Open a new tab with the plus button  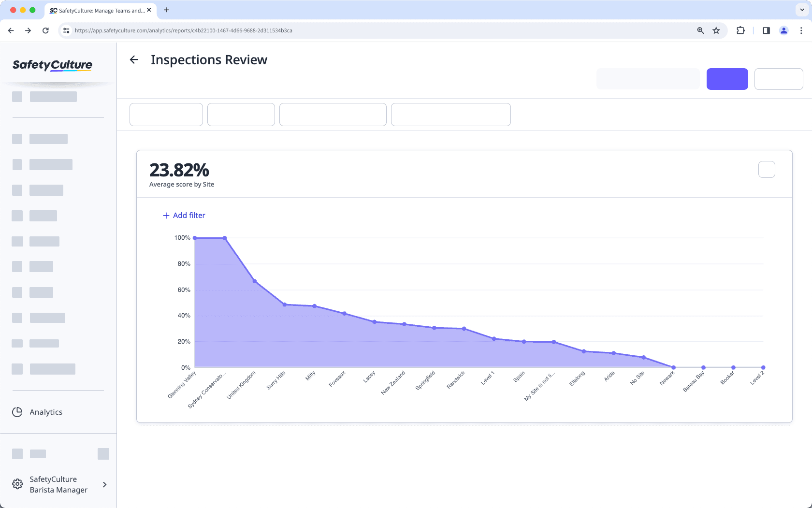(x=166, y=10)
